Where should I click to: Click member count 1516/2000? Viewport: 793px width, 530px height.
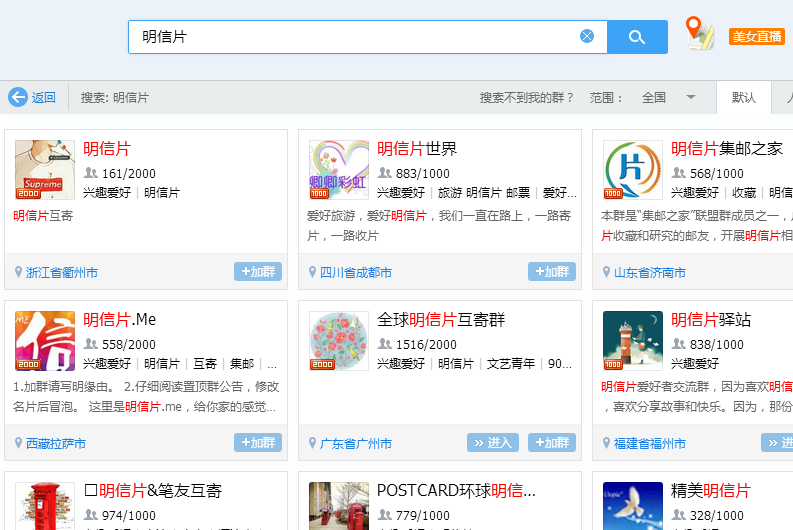426,344
